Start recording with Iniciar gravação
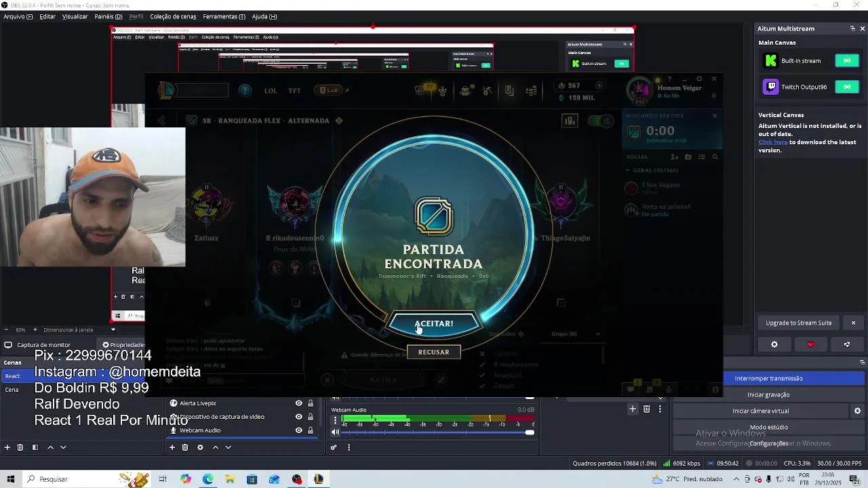Image resolution: width=868 pixels, height=488 pixels. [768, 394]
